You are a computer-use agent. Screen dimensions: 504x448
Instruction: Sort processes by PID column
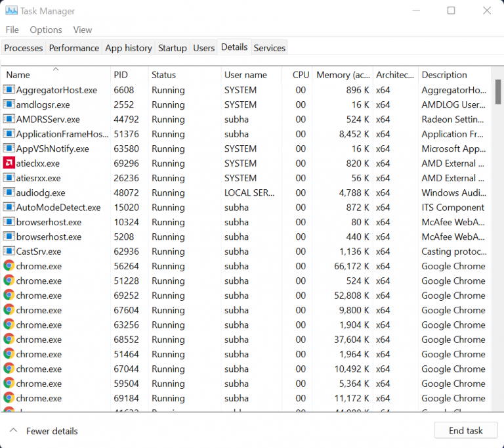tap(129, 75)
